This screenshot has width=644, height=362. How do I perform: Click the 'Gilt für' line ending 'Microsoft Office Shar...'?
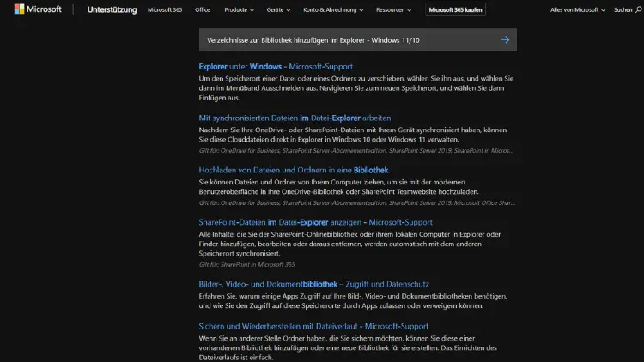pyautogui.click(x=356, y=202)
